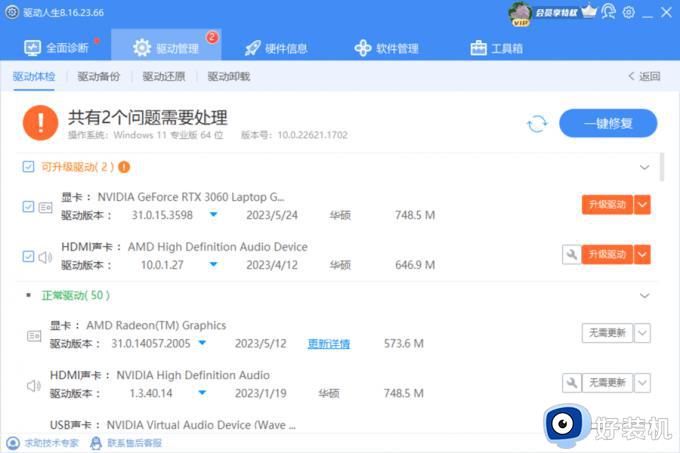The image size is (680, 453).
Task: Open version dropdown for 31.0.14057.2005
Action: tap(202, 343)
